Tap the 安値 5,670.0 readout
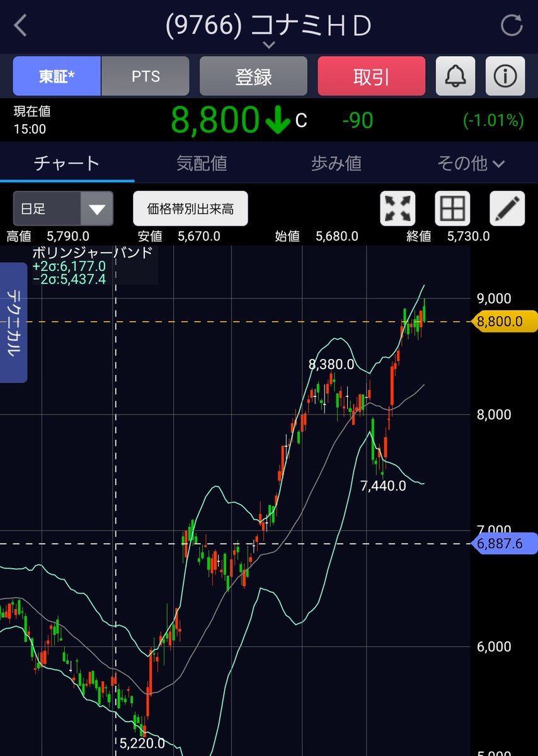 pyautogui.click(x=179, y=237)
